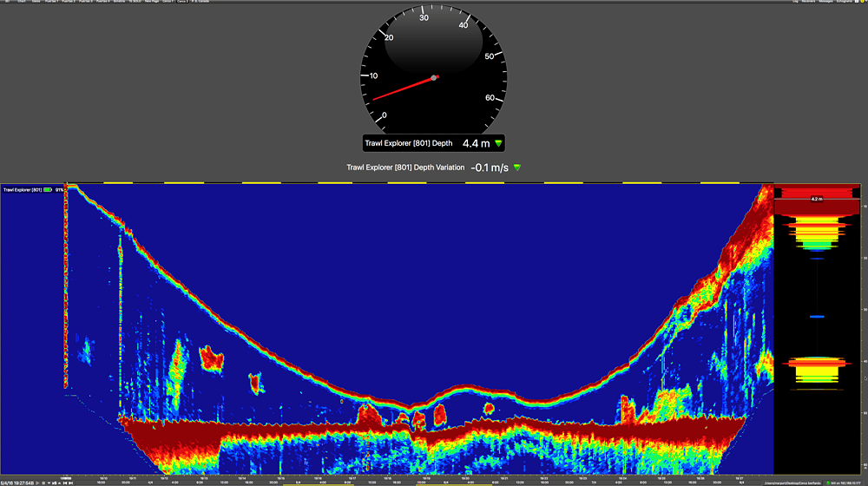Click the white icon left of warning icon
This screenshot has height=486, width=868.
tap(857, 2)
